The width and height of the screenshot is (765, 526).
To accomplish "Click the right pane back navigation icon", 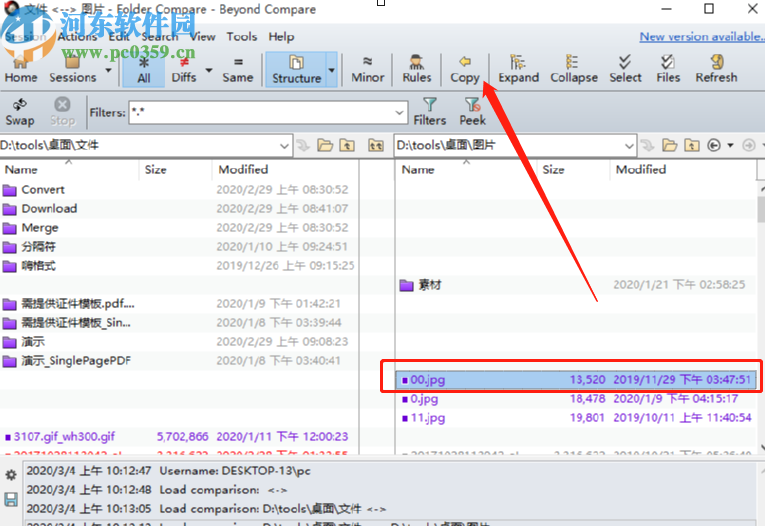I will pos(714,145).
